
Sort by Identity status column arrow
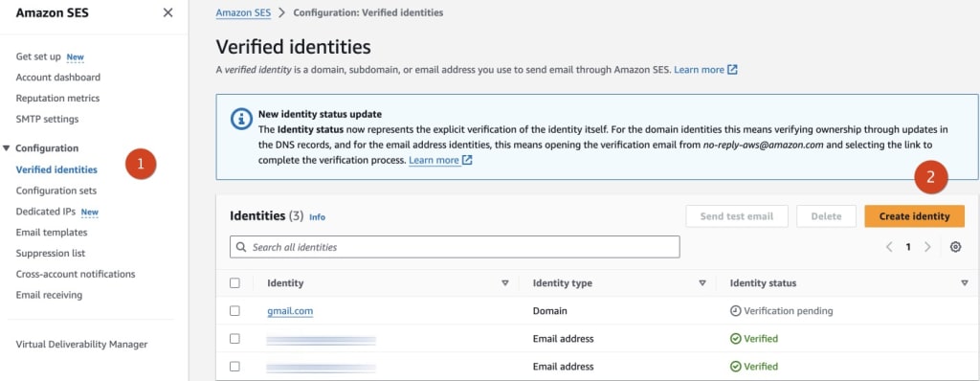[964, 282]
